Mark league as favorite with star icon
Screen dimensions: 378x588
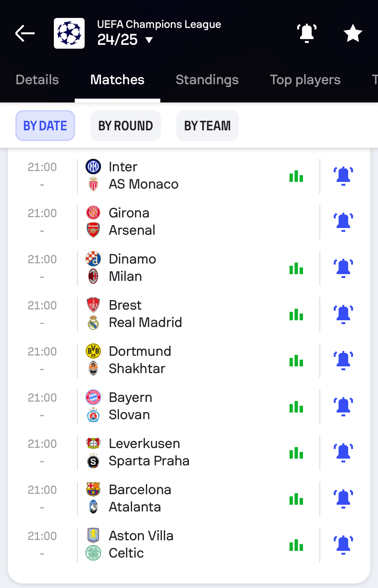coord(353,33)
